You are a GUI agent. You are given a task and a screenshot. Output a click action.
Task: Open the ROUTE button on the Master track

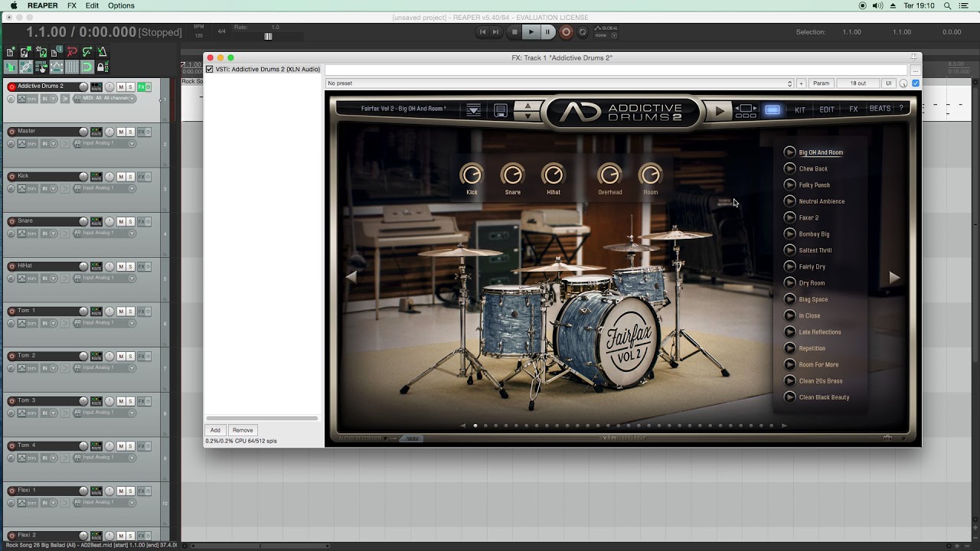click(x=96, y=132)
